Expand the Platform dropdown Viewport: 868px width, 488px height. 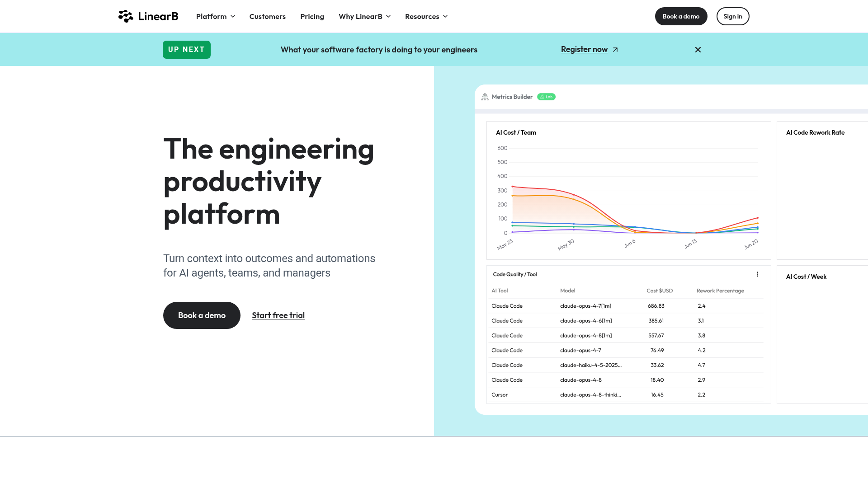point(216,16)
